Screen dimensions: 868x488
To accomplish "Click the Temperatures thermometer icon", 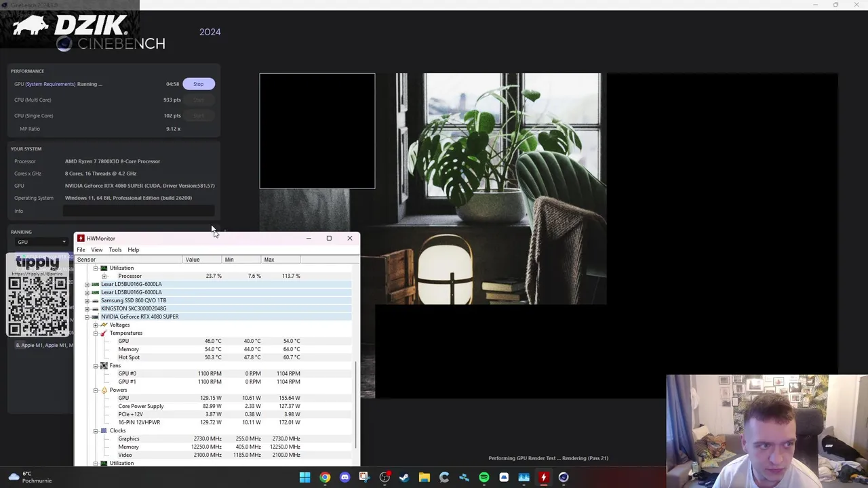I will click(x=104, y=333).
